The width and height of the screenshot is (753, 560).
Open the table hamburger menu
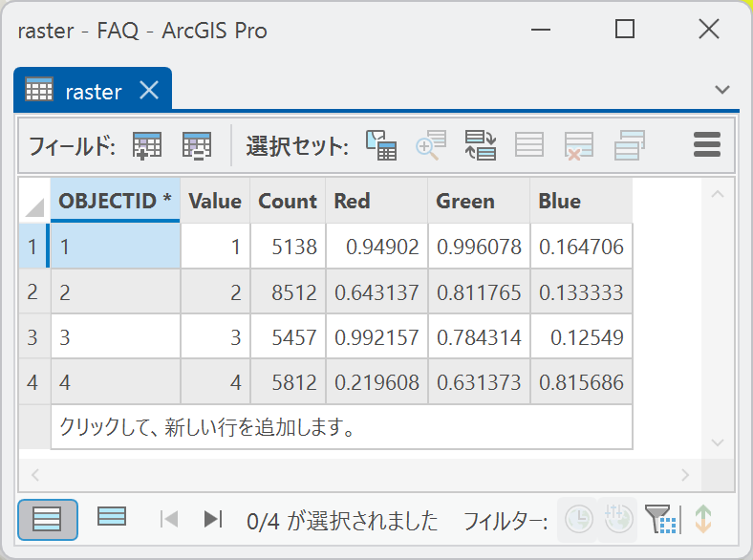click(706, 145)
